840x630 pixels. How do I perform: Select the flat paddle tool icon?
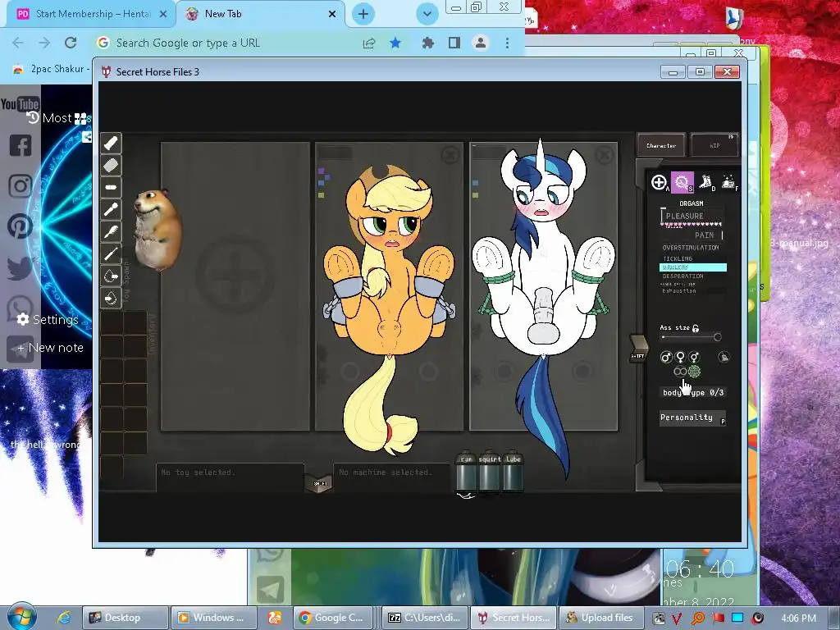pos(111,166)
